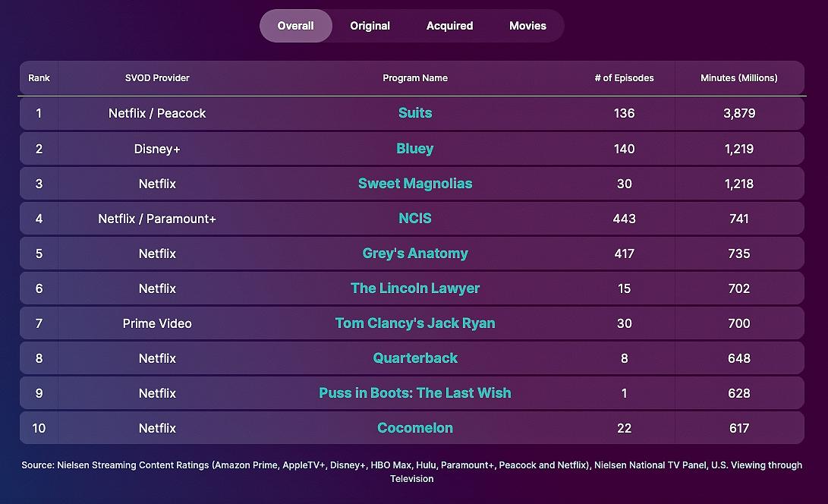Click the Bluey program name
This screenshot has height=504, width=828.
(x=415, y=149)
